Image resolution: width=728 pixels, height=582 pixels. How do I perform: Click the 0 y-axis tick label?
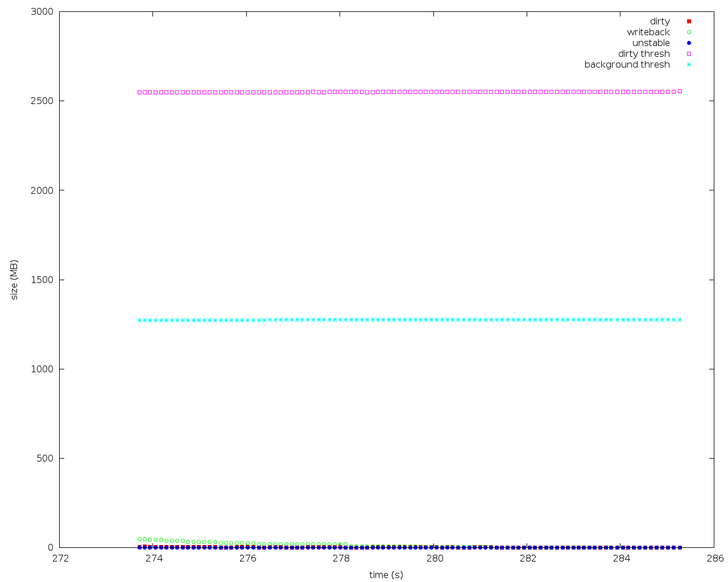pos(50,547)
